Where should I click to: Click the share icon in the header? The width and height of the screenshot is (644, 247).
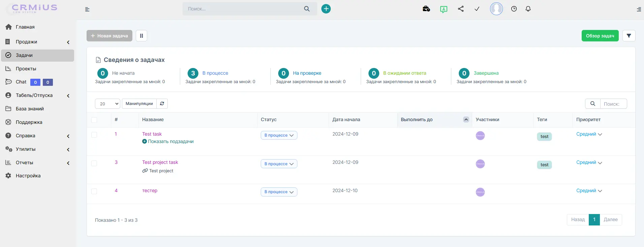coord(461,9)
